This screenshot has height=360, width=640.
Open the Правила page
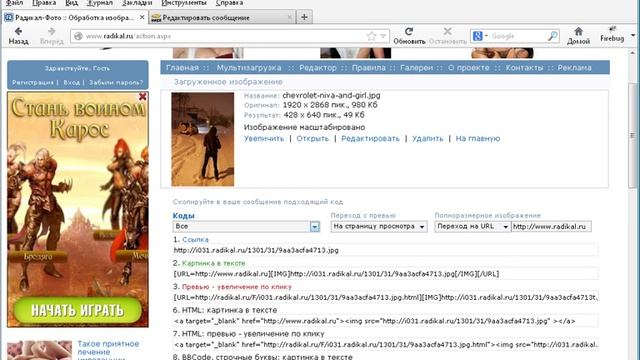(369, 68)
